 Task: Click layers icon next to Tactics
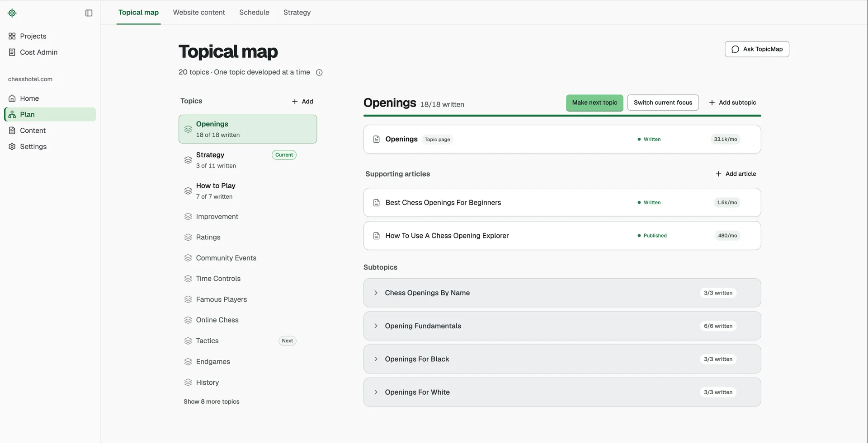[188, 341]
